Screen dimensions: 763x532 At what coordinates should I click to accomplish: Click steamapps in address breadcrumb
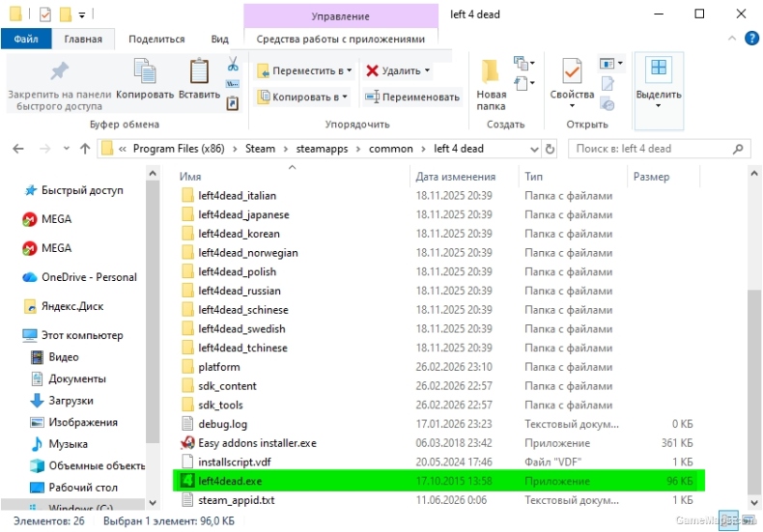(323, 149)
